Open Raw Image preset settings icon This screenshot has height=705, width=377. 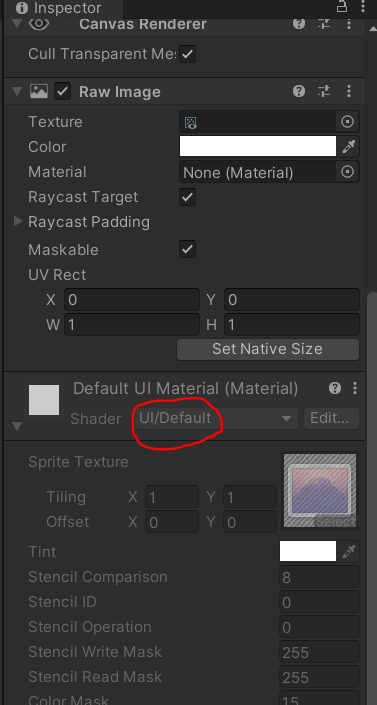(324, 92)
